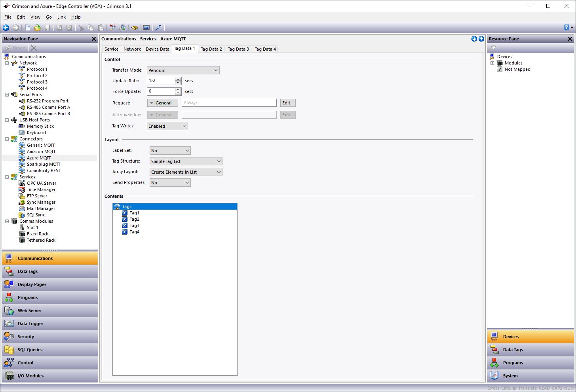This screenshot has width=576, height=392.
Task: Switch to the Device Data tab
Action: pos(158,49)
